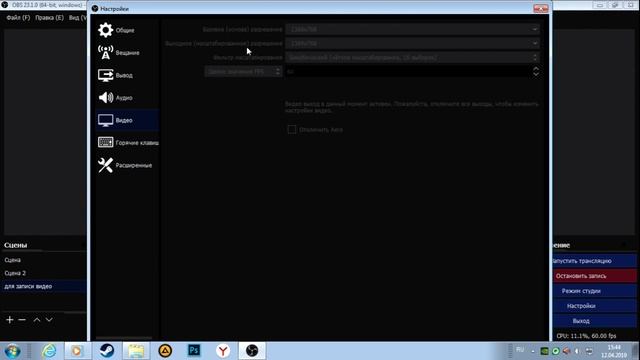Open Hotkeys (Горячие клавиши) keyboard icon
The width and height of the screenshot is (640, 360).
tap(105, 142)
